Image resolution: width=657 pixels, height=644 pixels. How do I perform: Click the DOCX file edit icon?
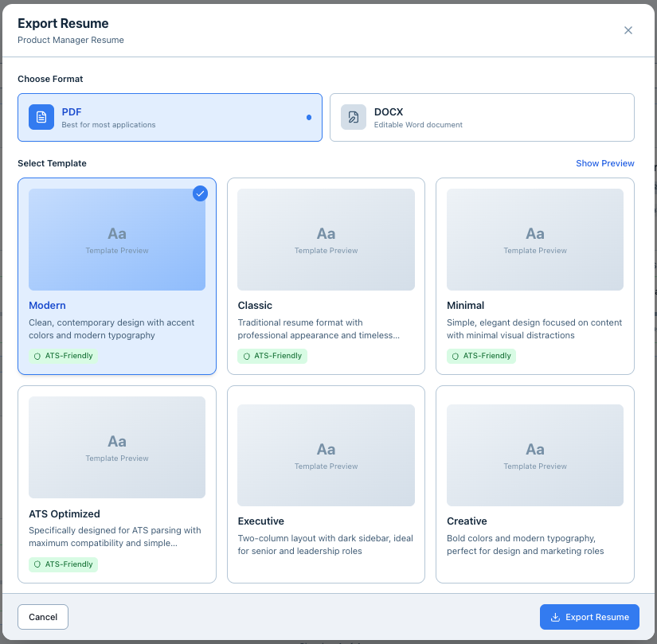click(354, 117)
